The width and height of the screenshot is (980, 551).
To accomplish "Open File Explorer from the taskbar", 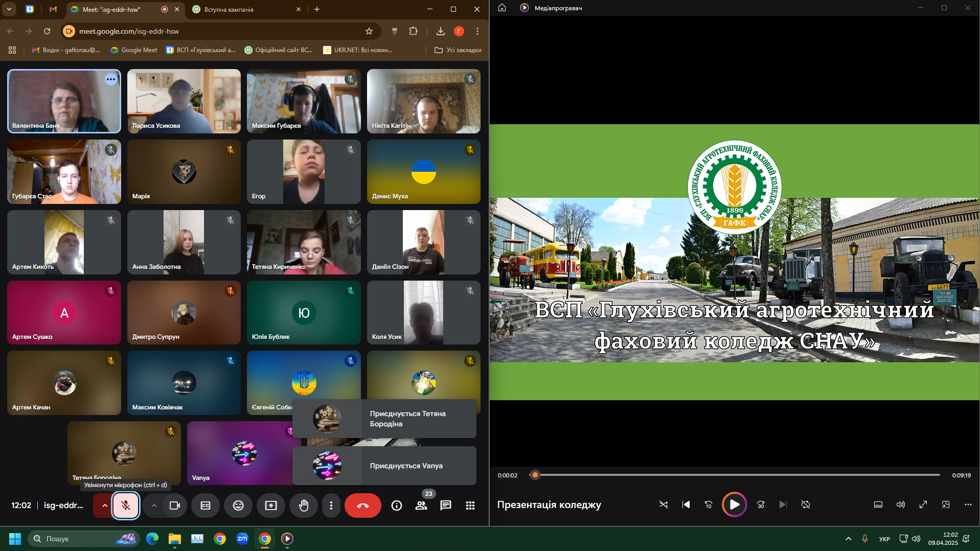I will coord(175,539).
